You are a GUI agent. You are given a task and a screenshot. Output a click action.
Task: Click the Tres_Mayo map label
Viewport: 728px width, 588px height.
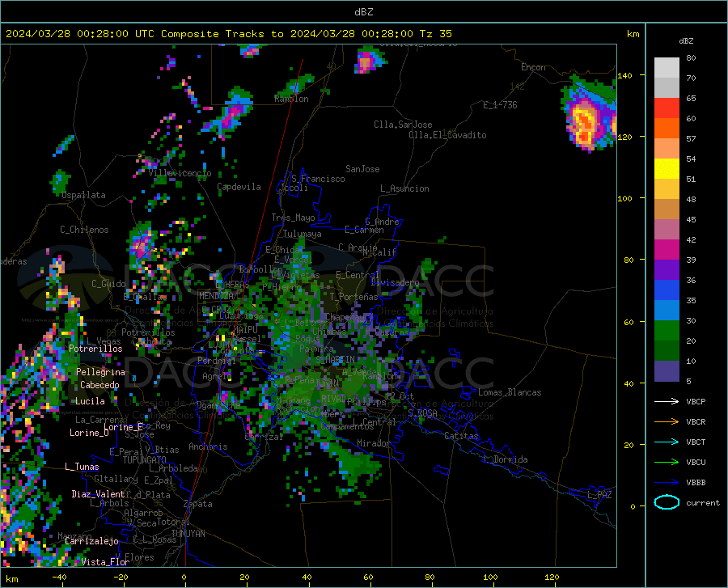(293, 218)
